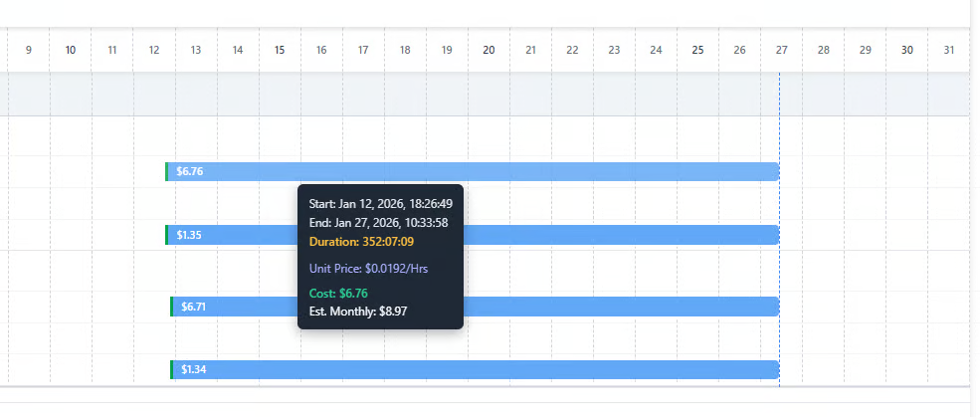This screenshot has width=980, height=417.
Task: Click the $6.71 label on the third bar
Action: (x=194, y=307)
